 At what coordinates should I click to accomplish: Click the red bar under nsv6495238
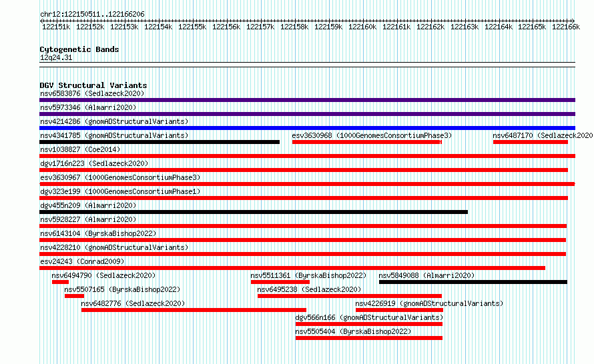(x=350, y=296)
